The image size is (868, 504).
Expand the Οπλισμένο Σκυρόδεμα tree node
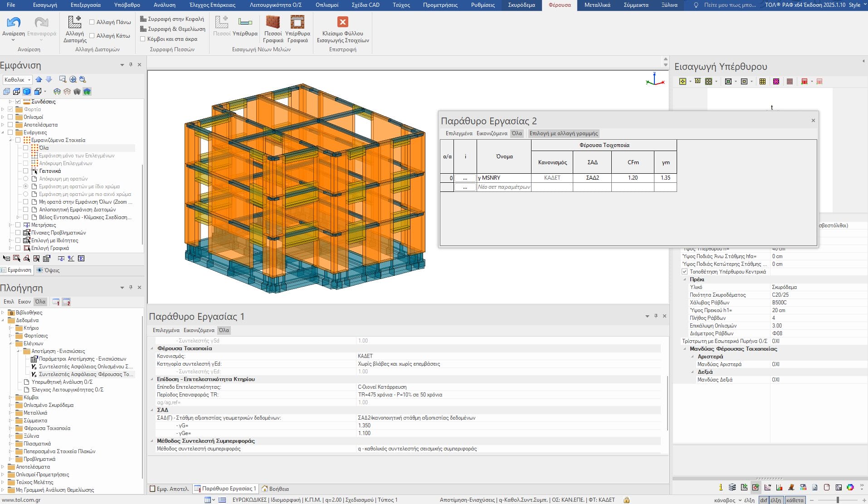pyautogui.click(x=10, y=405)
